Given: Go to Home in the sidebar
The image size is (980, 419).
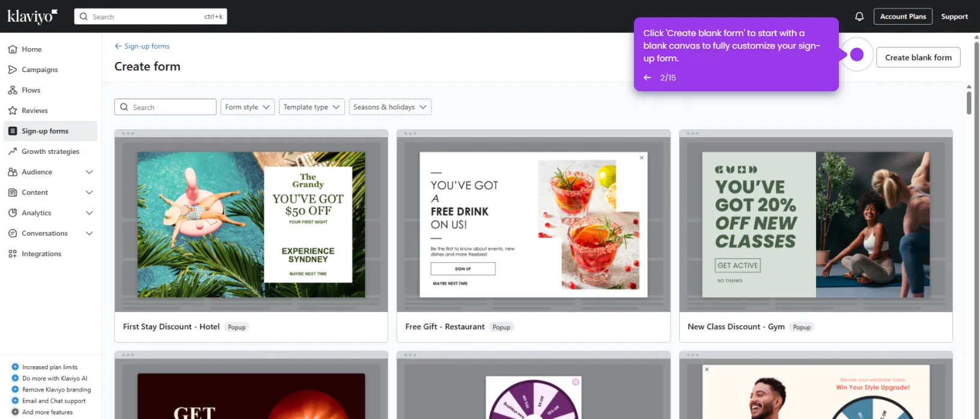Looking at the screenshot, I should [50, 49].
